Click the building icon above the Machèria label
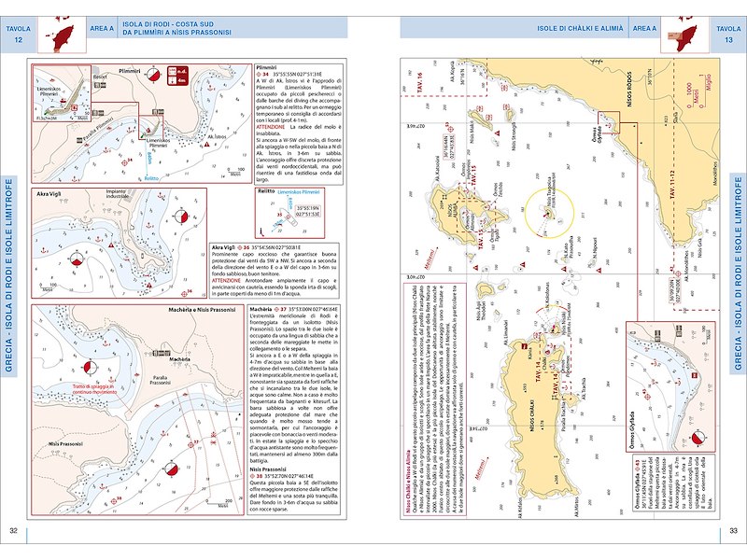The image size is (747, 560). [162, 353]
